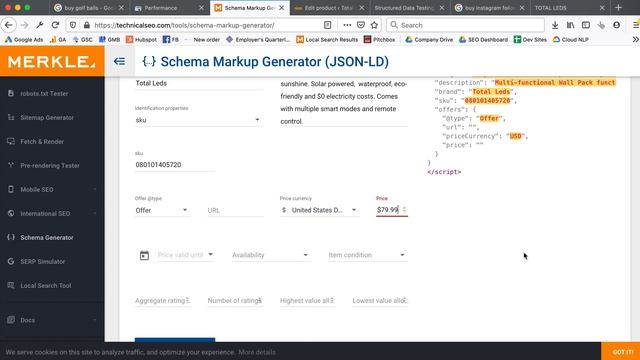Open the Pitchbox bookmark

coord(380,40)
